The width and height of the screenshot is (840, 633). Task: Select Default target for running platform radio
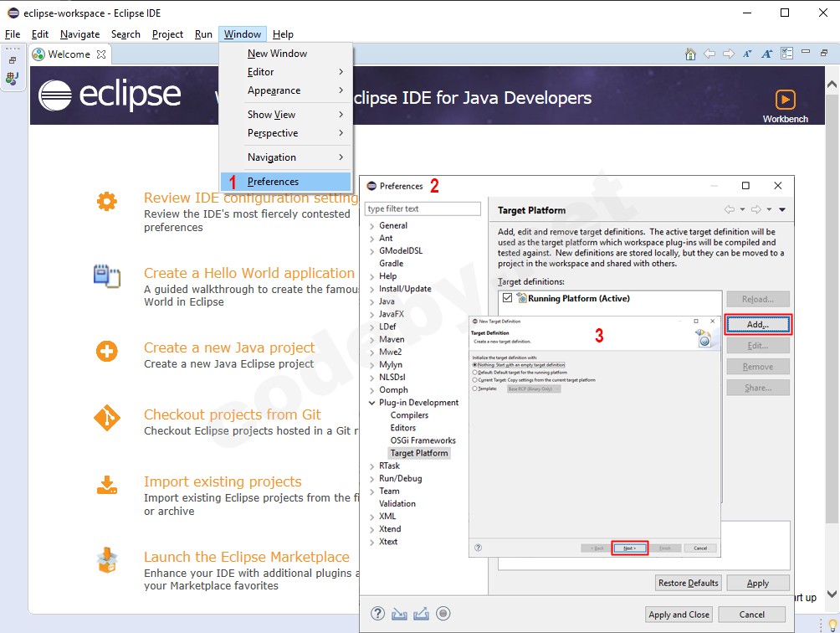[x=474, y=372]
